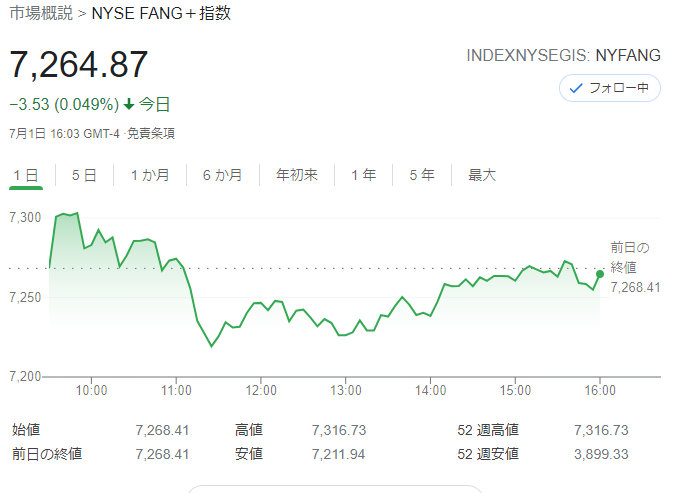Switch to the 1 か月 chart tab
674x493 pixels.
150,175
